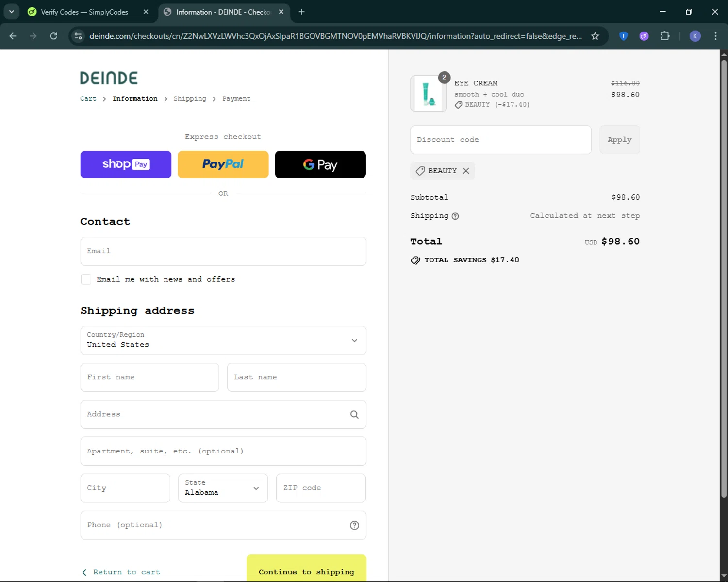This screenshot has height=582, width=728.
Task: Click the Eye Cream product thumbnail
Action: [x=429, y=94]
